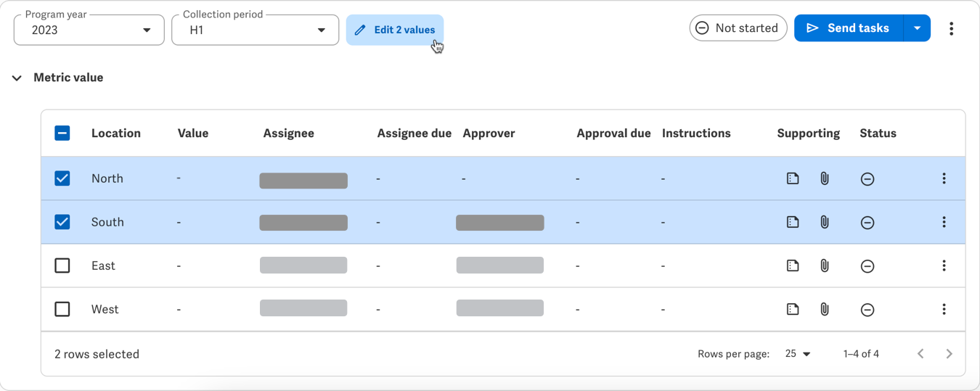The height and width of the screenshot is (391, 980).
Task: Toggle the select-all header checkbox
Action: point(62,133)
